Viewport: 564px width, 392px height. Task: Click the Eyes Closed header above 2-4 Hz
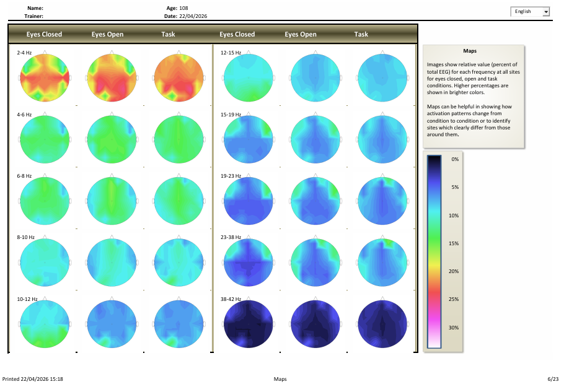point(44,34)
